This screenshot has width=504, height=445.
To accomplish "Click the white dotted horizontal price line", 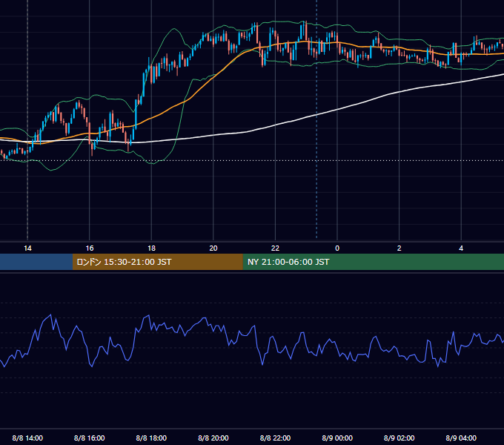I will coord(252,160).
